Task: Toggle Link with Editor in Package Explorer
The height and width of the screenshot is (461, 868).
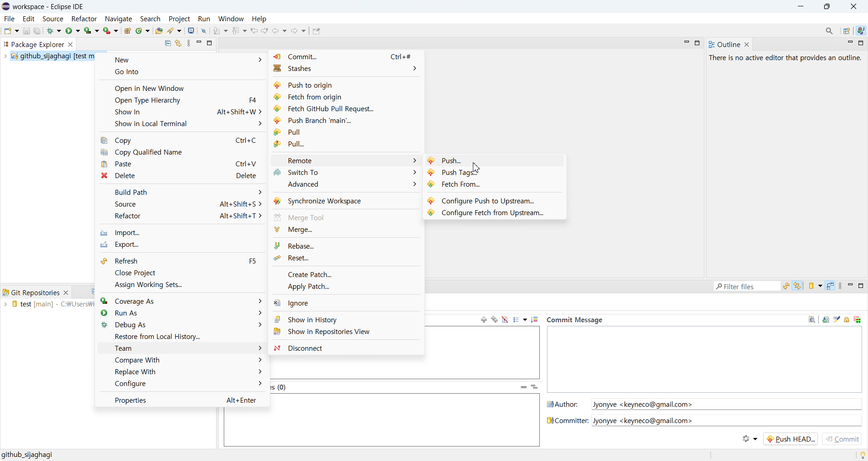Action: point(179,43)
